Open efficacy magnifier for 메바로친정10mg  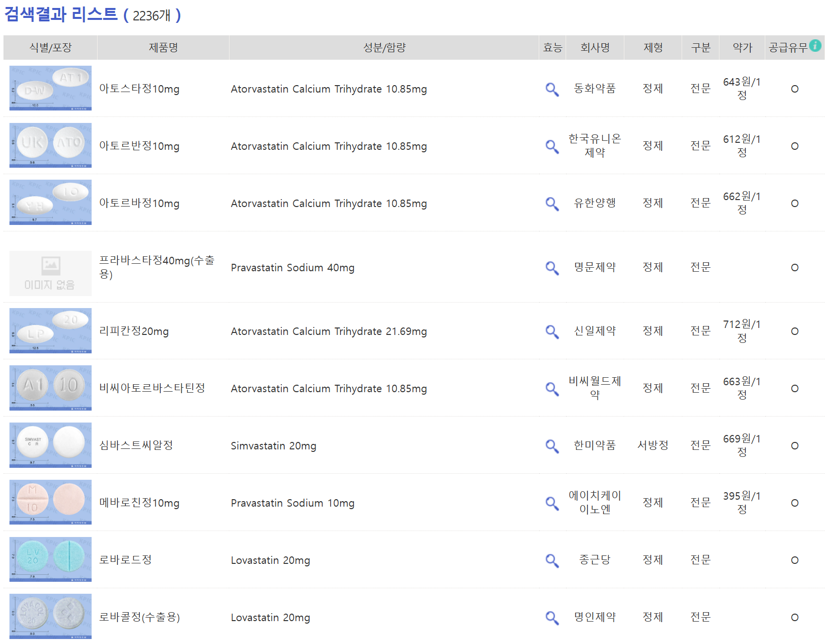[x=552, y=503]
